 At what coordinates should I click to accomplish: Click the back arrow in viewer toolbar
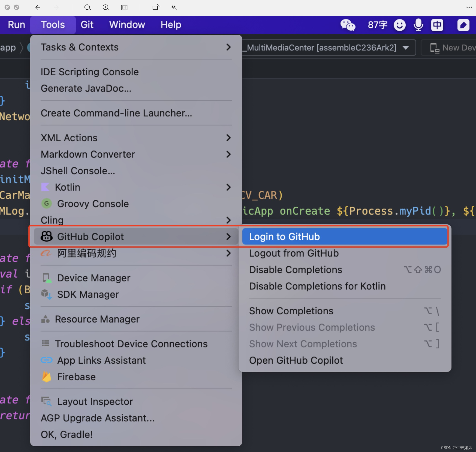point(38,8)
